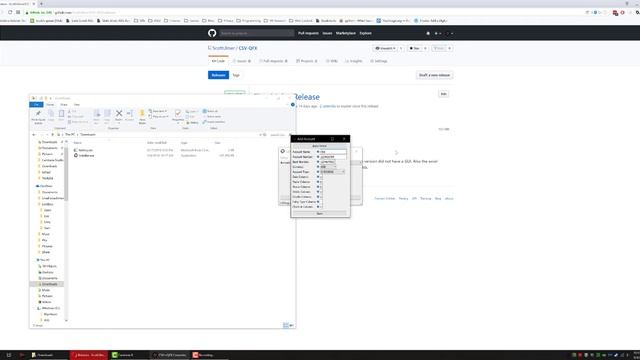Viewport: 640px width, 360px height.
Task: Click the Edit button for the release
Action: click(x=443, y=94)
